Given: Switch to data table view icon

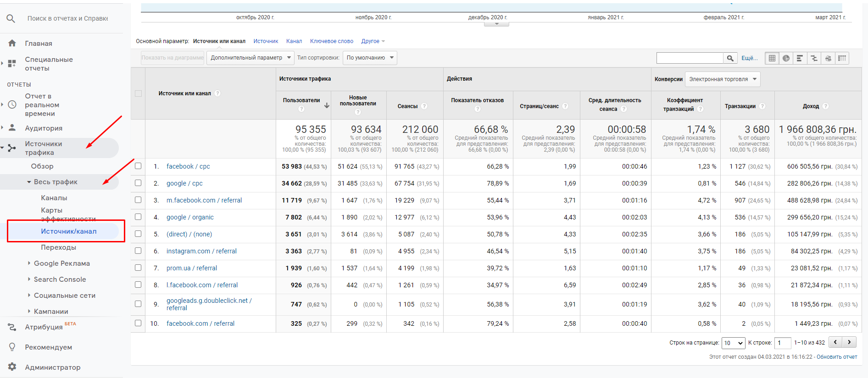Looking at the screenshot, I should pyautogui.click(x=772, y=58).
